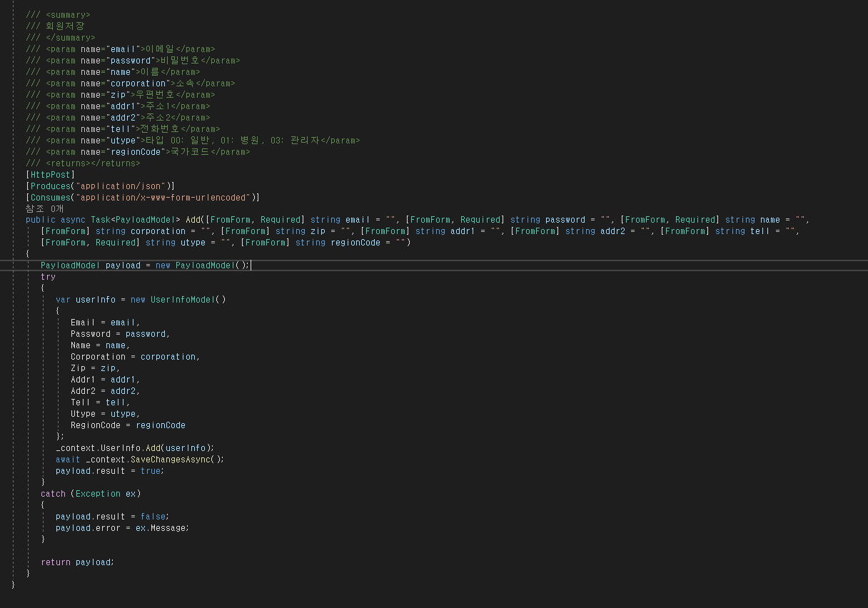Click the 'Addr1 = addr1,' assignment

tap(105, 380)
